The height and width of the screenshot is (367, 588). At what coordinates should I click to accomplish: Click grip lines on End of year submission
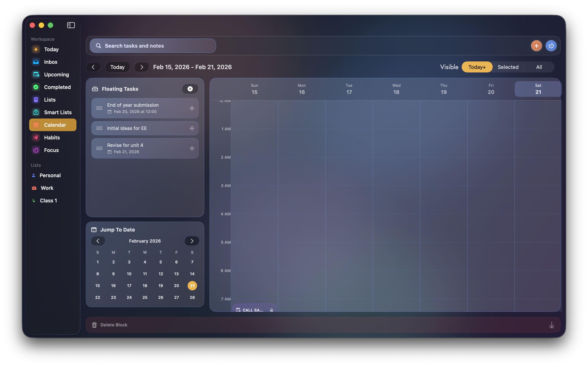point(99,108)
